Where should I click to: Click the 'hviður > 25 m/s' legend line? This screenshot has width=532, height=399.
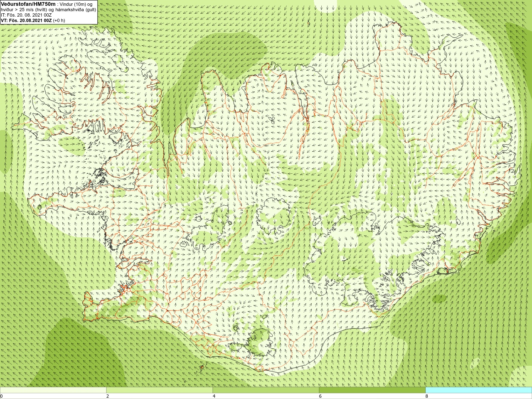tap(48, 9)
